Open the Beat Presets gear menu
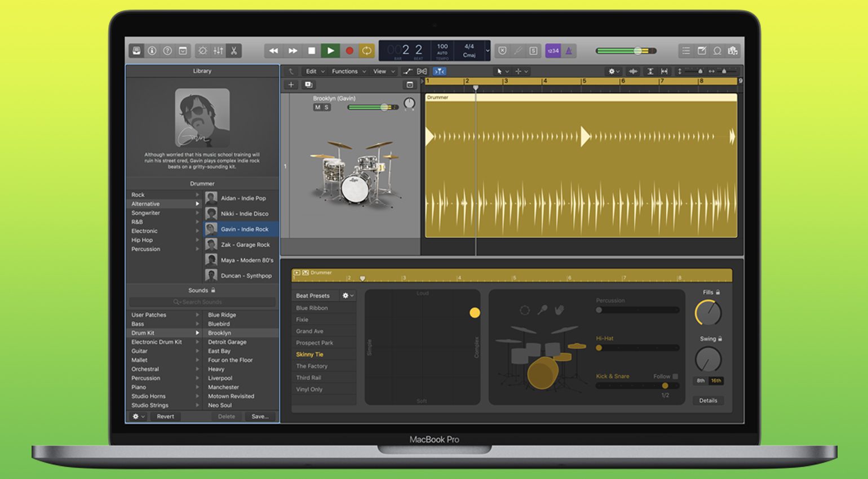The width and height of the screenshot is (868, 479). click(348, 296)
